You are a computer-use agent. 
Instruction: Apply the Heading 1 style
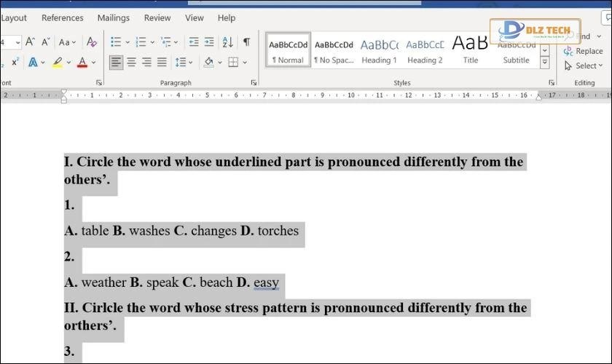379,50
